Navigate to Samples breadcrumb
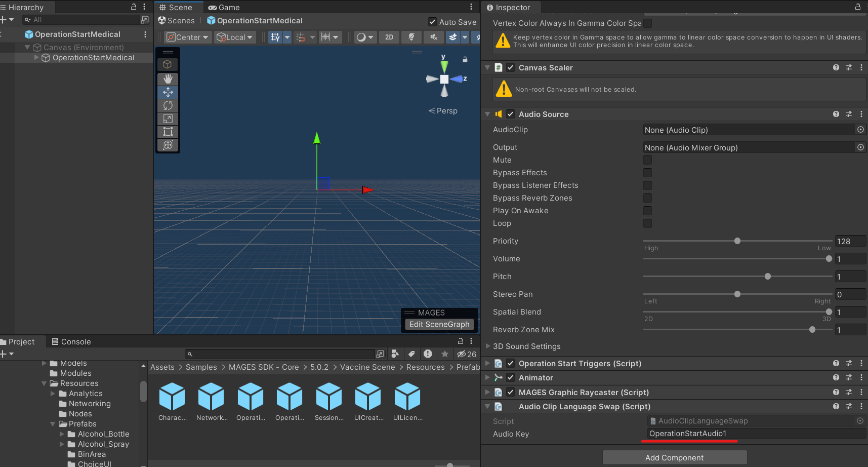Image resolution: width=868 pixels, height=467 pixels. pyautogui.click(x=201, y=367)
